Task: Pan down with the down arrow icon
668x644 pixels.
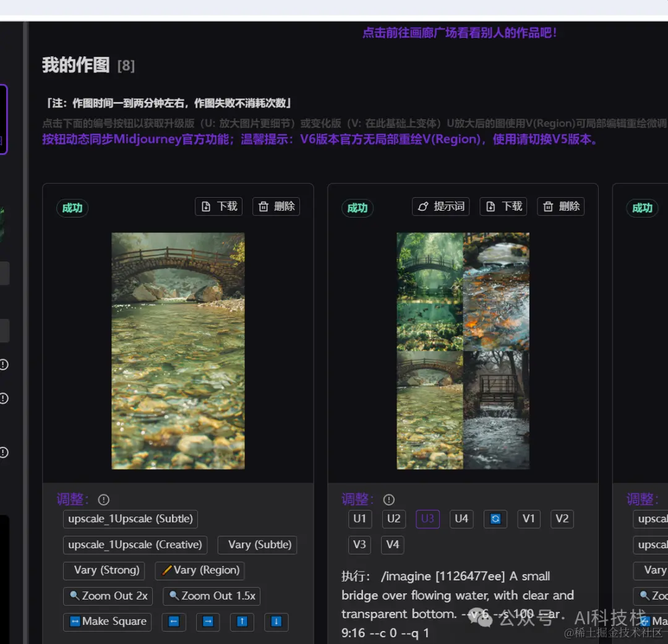Action: 276,622
